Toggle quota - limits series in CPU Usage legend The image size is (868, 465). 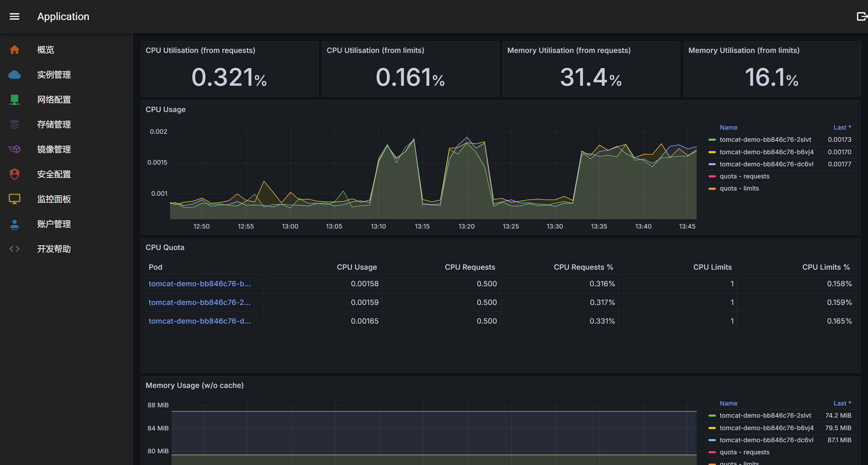(739, 188)
